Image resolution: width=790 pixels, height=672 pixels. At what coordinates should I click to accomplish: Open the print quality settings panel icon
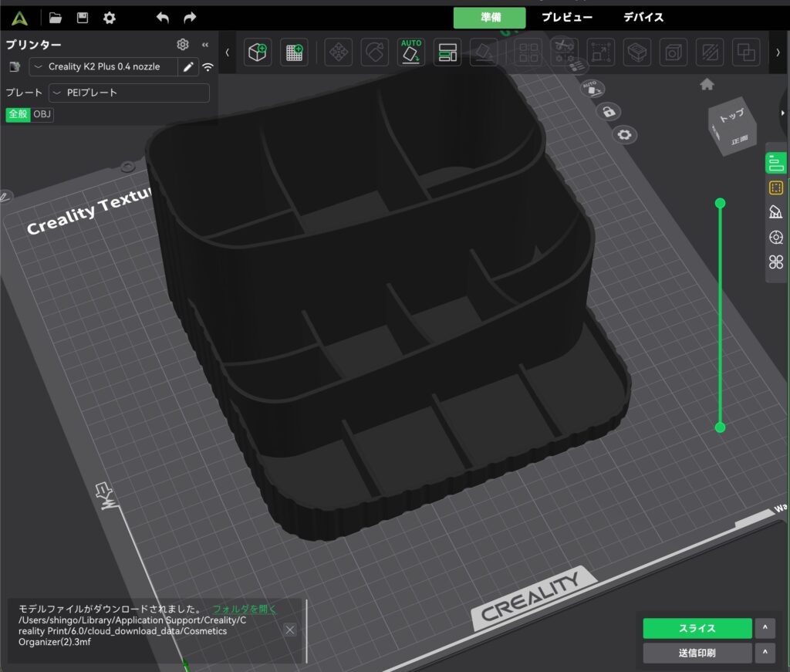[x=776, y=162]
